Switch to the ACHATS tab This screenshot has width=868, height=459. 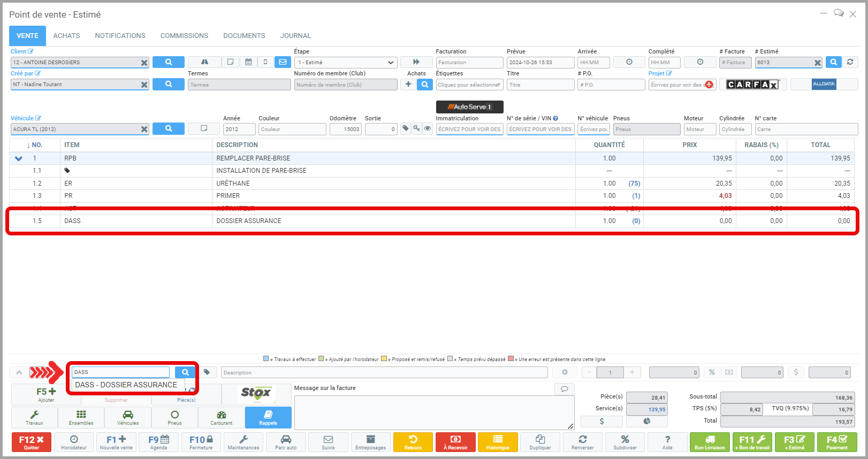[x=66, y=36]
